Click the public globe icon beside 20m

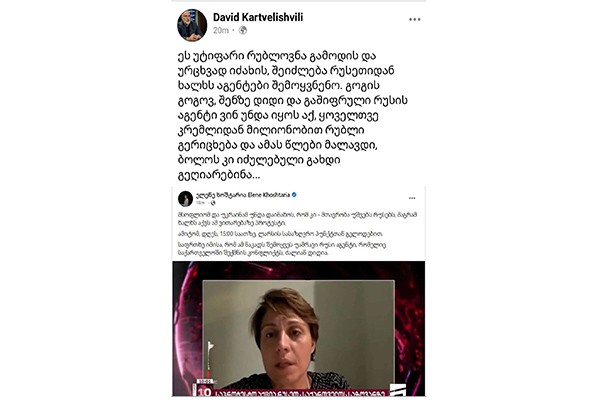click(x=243, y=30)
